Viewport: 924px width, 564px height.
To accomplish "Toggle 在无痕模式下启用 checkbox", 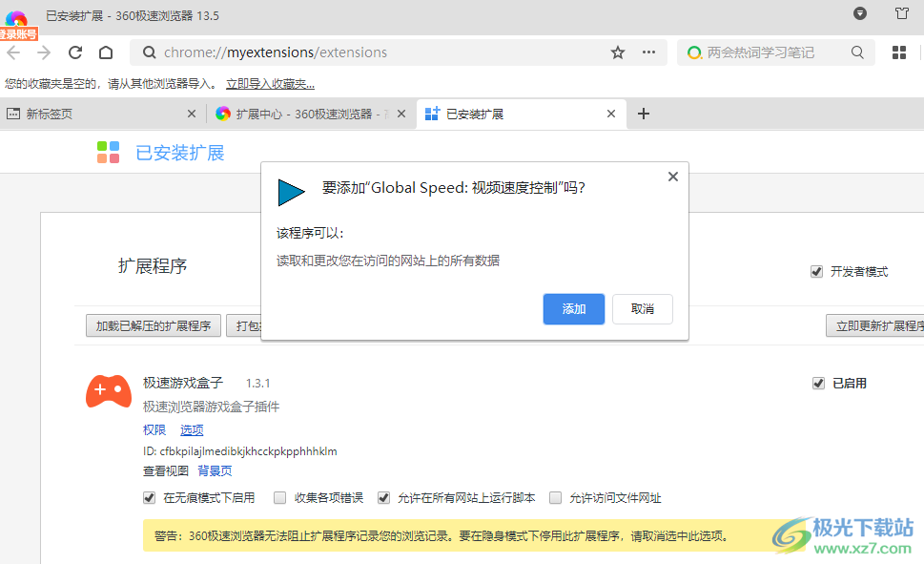I will pyautogui.click(x=149, y=498).
